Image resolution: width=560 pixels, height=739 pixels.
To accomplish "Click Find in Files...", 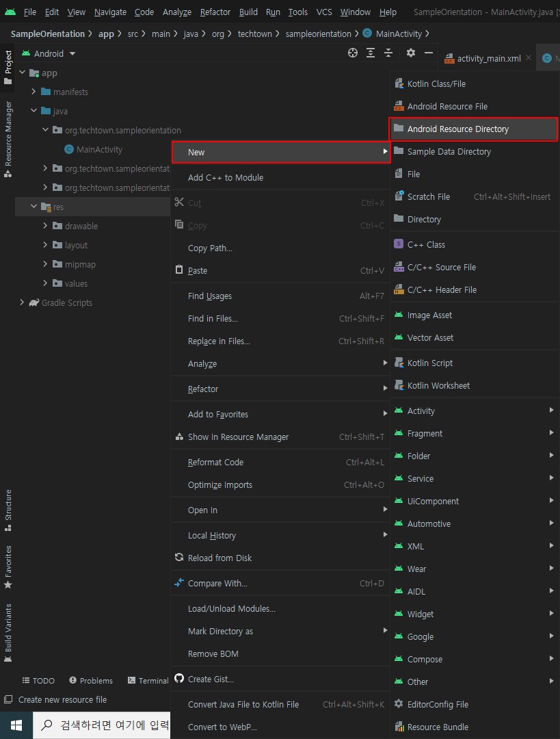I will pyautogui.click(x=280, y=319).
